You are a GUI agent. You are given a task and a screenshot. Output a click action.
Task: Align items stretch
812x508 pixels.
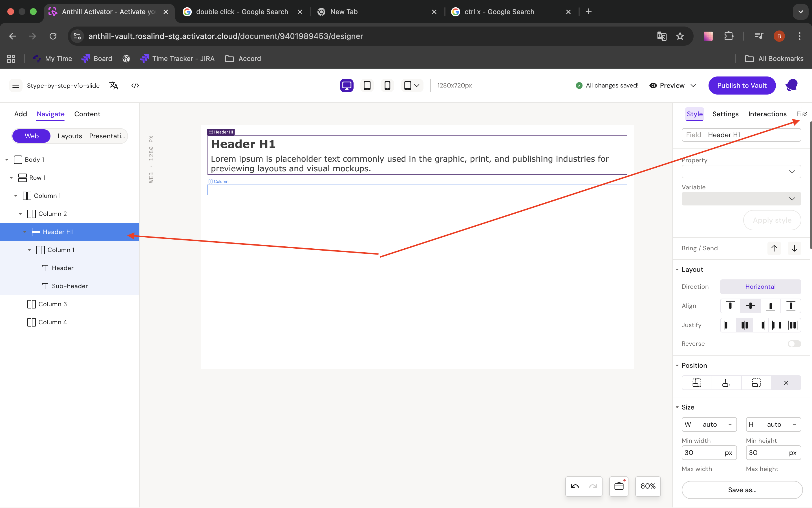click(x=791, y=306)
